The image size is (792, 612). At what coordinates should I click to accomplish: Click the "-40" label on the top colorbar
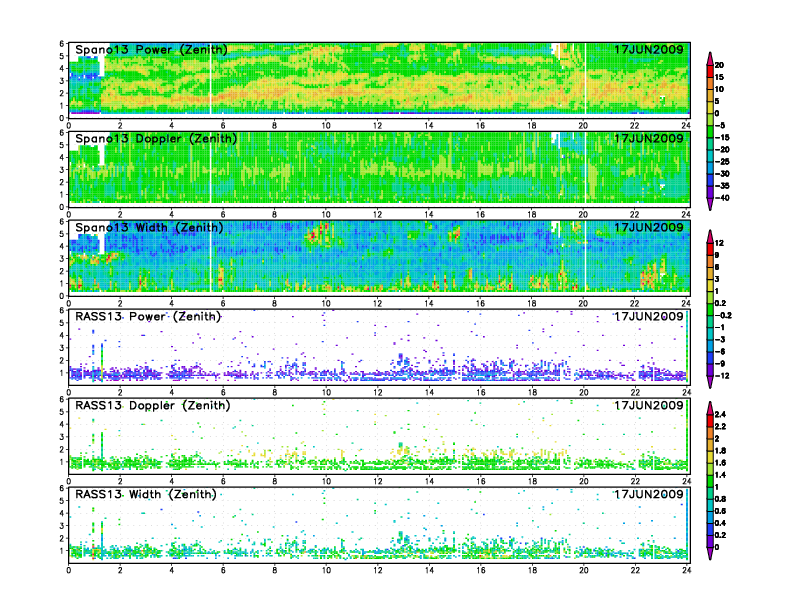722,198
